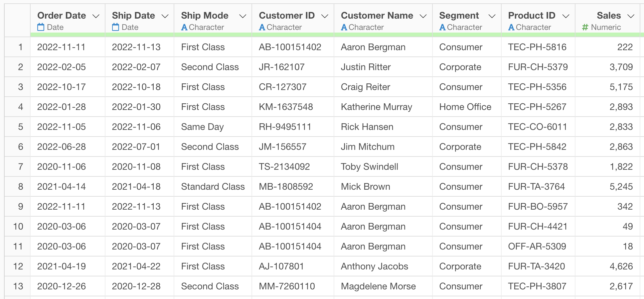Click the Character type icon under Customer ID
Viewport: 644px width, 299px height.
262,27
